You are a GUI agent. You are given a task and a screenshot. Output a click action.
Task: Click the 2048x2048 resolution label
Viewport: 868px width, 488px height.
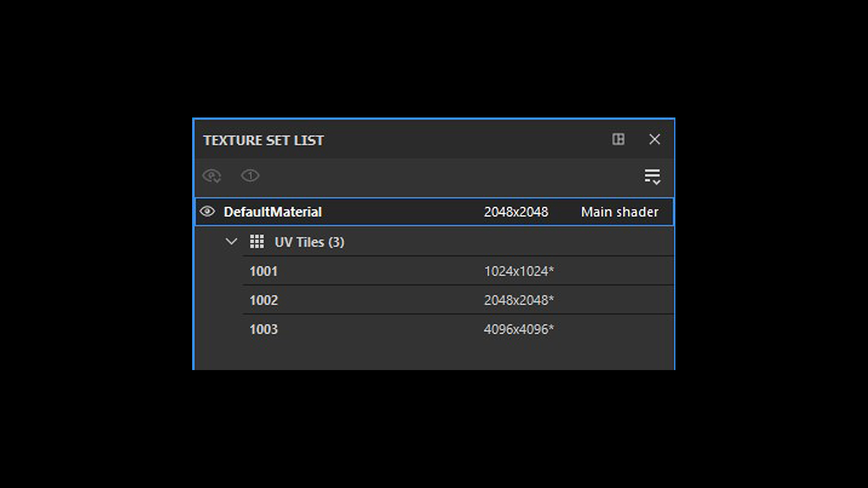click(x=516, y=211)
